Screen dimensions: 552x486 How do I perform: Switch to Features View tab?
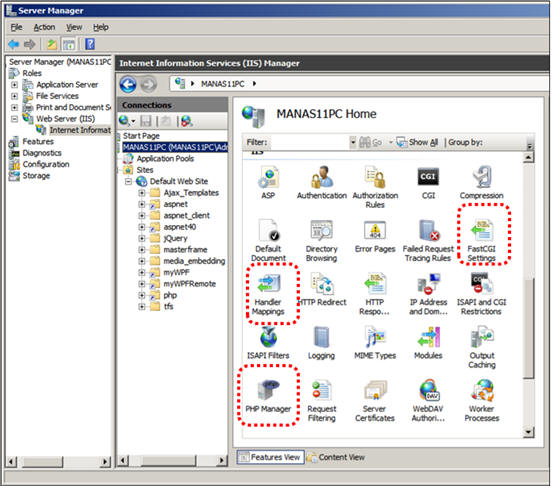pos(270,457)
